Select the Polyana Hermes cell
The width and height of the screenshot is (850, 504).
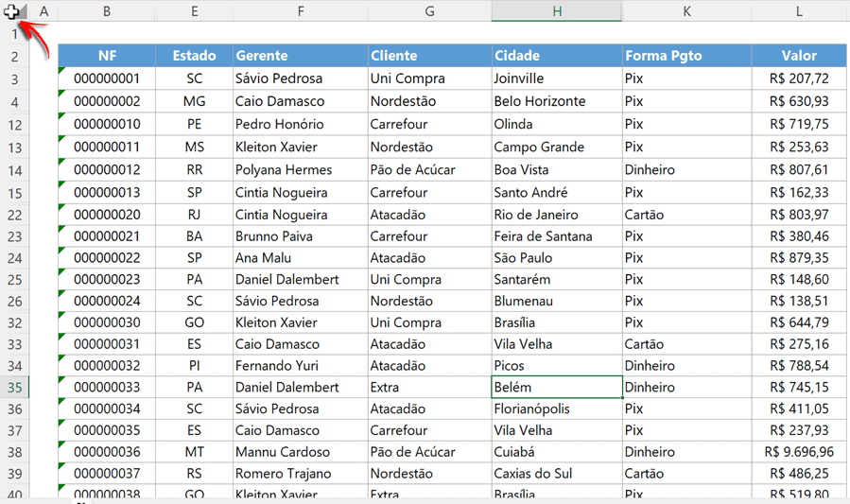tap(300, 170)
